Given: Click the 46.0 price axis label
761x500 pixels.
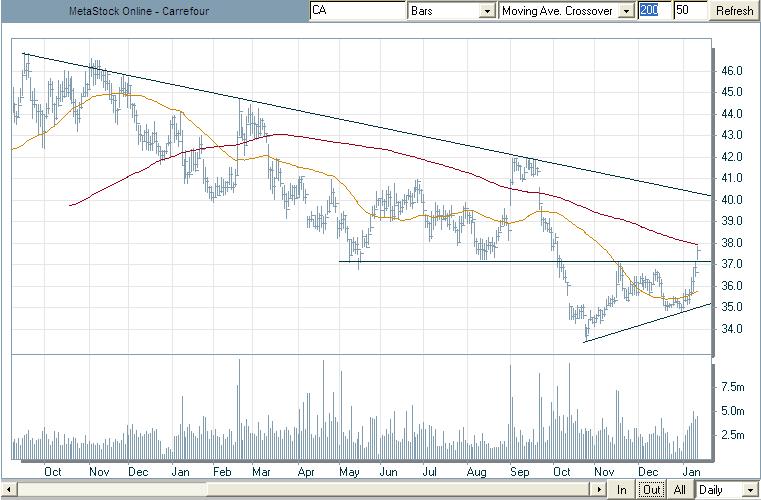Looking at the screenshot, I should click(732, 71).
